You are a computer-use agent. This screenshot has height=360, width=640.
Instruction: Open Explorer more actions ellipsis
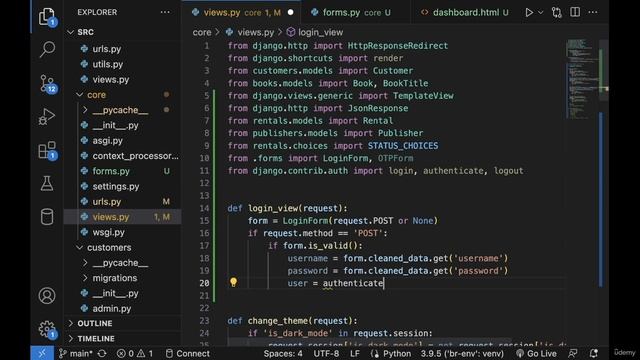click(x=165, y=12)
